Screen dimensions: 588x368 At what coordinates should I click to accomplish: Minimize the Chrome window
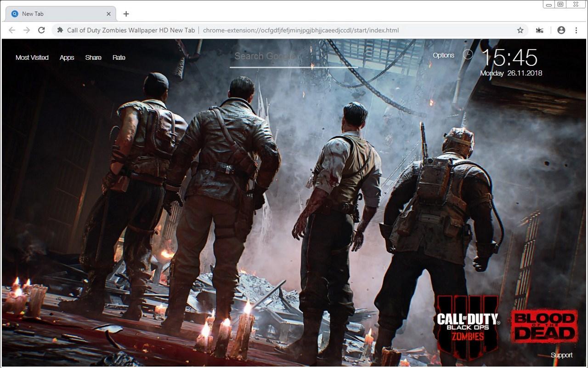[549, 4]
